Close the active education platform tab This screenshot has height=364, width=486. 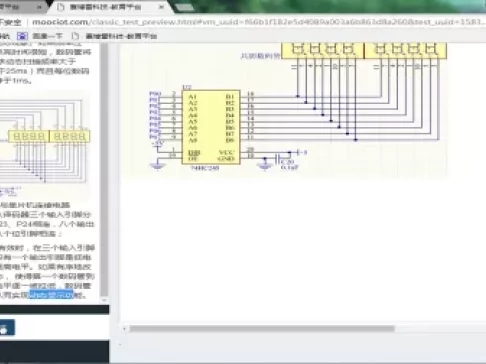tap(161, 7)
